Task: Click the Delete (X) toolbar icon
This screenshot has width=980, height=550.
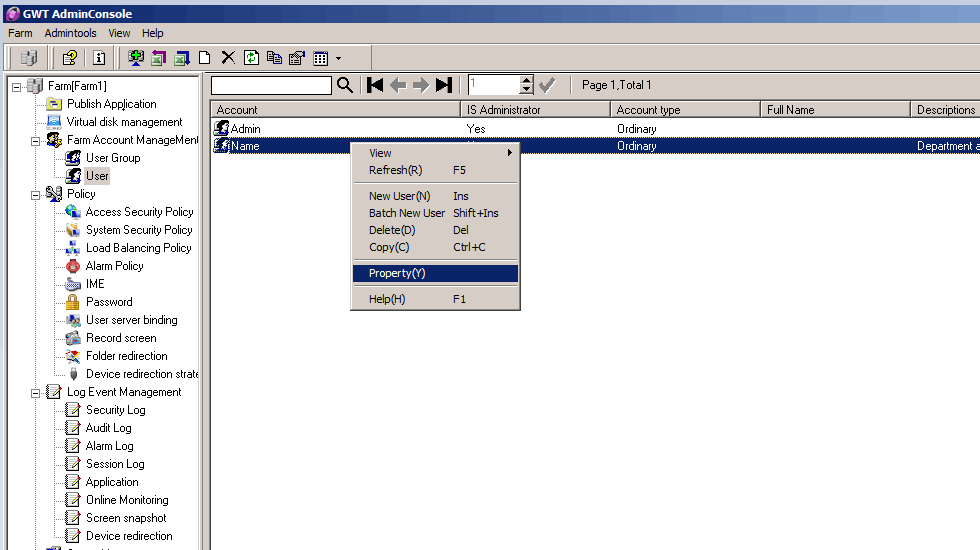Action: pos(228,58)
